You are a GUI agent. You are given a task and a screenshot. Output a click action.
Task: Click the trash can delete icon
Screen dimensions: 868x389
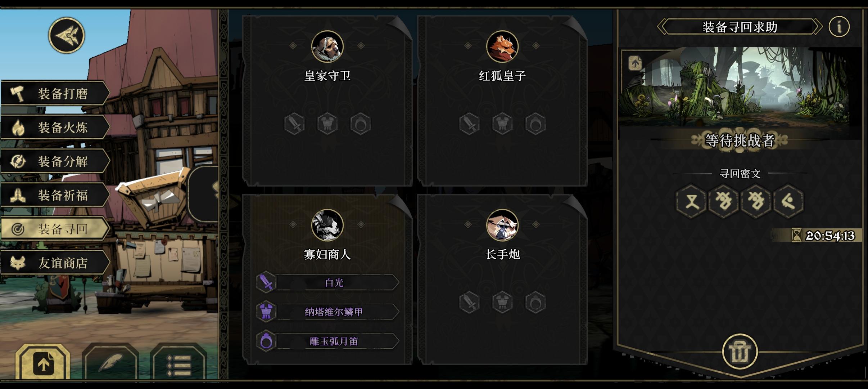pos(740,351)
